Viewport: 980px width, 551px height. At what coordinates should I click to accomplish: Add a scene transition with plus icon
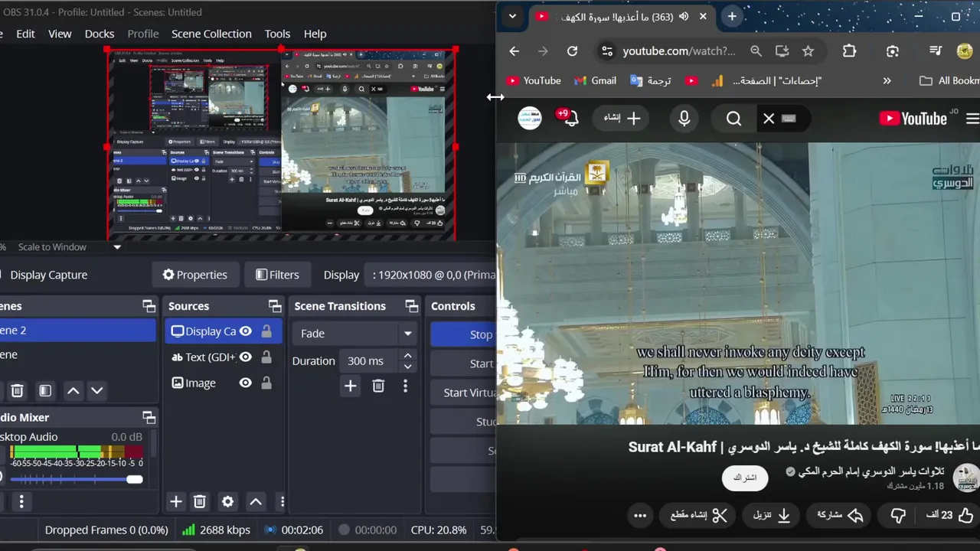click(351, 386)
